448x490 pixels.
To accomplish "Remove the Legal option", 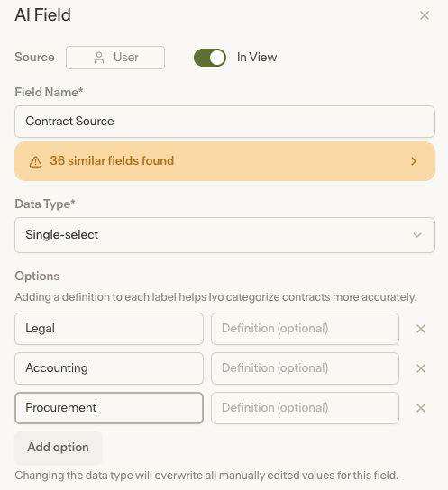I will click(x=421, y=329).
